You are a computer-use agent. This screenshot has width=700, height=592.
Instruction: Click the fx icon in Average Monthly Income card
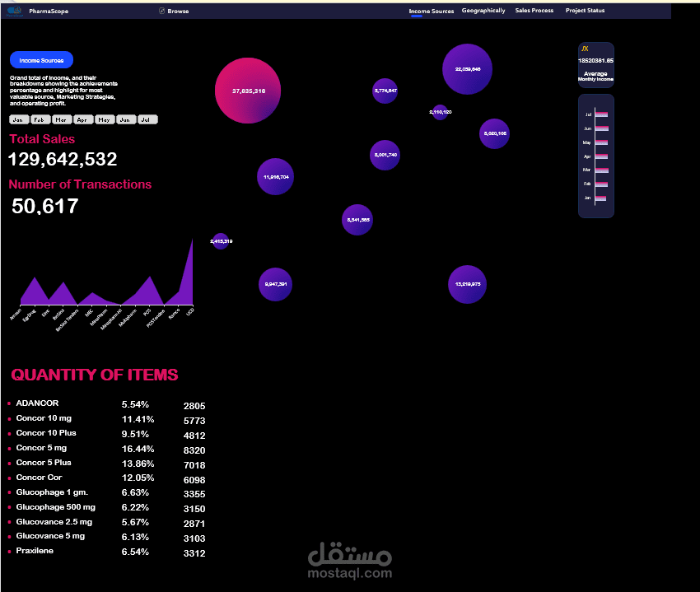click(x=585, y=49)
